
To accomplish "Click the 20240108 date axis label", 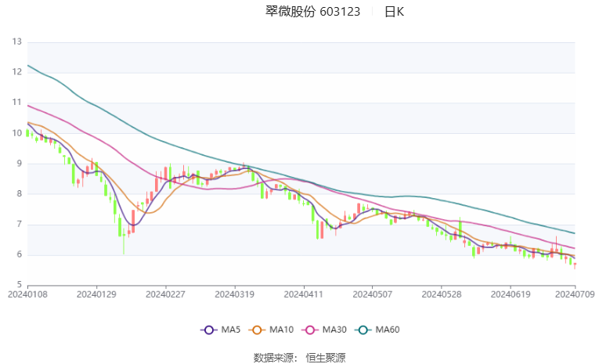I will [27, 294].
